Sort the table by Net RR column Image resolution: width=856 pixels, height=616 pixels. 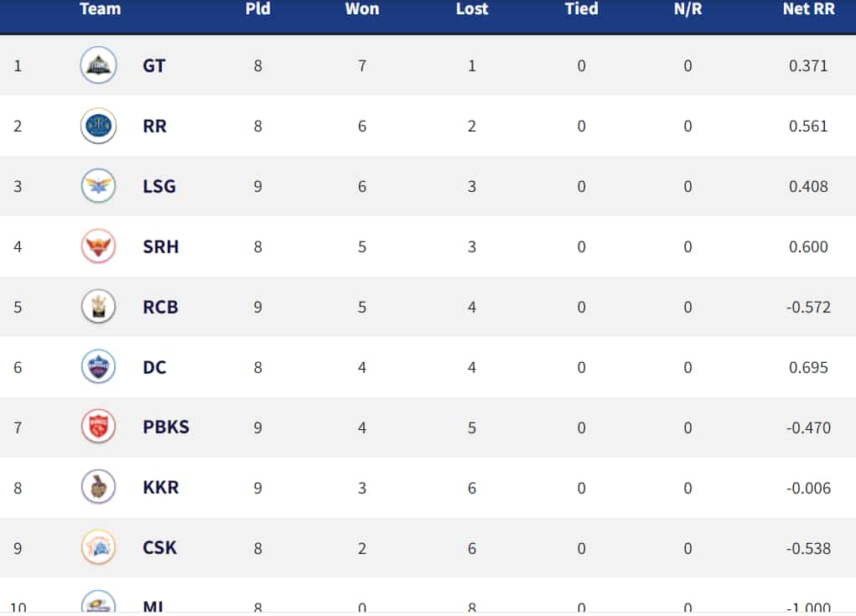pos(806,10)
